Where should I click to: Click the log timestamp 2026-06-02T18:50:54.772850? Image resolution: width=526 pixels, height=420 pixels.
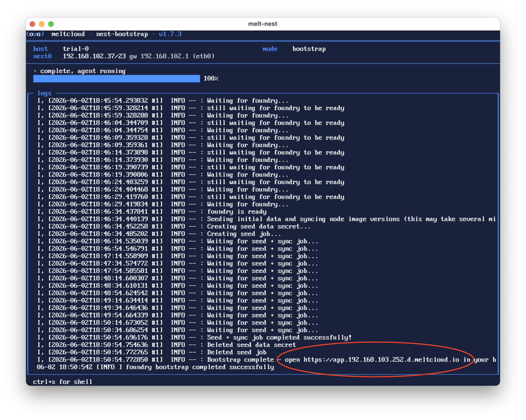[x=100, y=360]
